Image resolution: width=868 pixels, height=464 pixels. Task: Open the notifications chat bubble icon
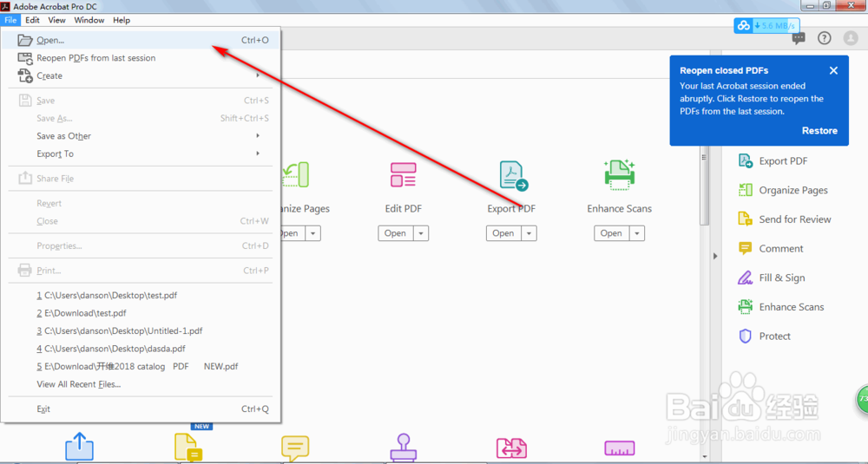pos(799,38)
